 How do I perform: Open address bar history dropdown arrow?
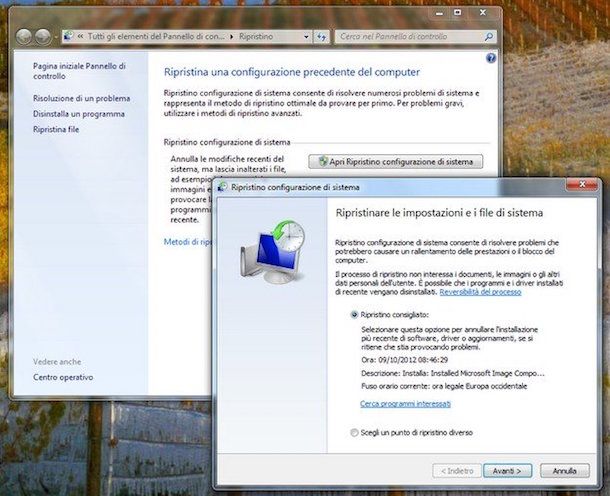coord(306,37)
